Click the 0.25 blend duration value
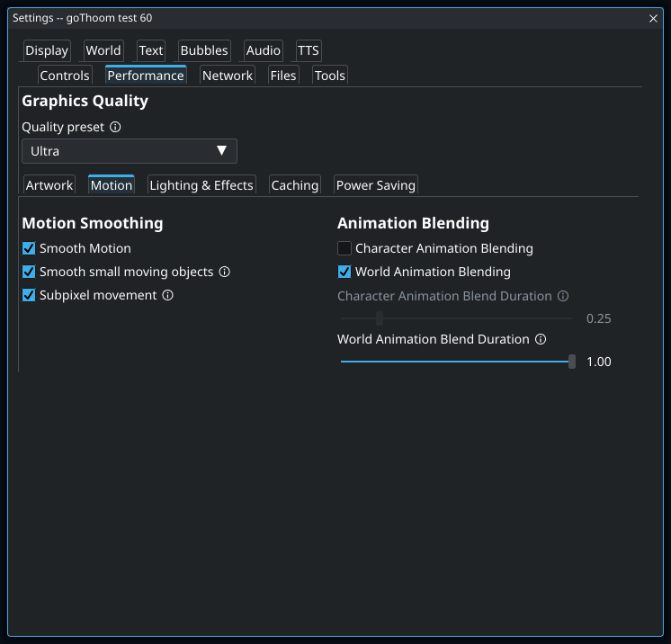Viewport: 671px width, 644px height. (599, 318)
